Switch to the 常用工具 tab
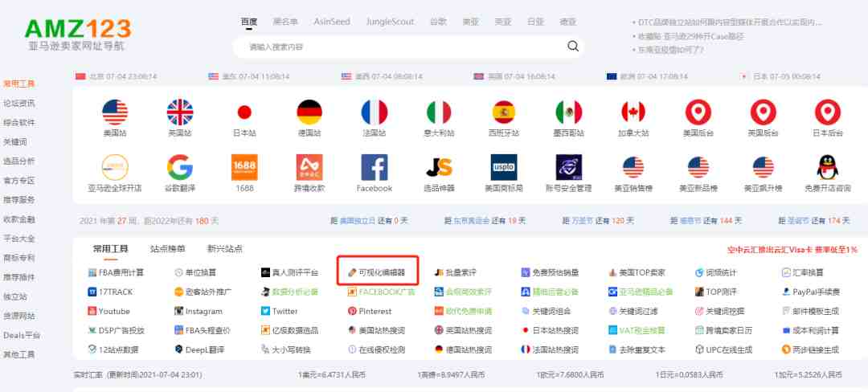The width and height of the screenshot is (868, 392). click(x=111, y=249)
